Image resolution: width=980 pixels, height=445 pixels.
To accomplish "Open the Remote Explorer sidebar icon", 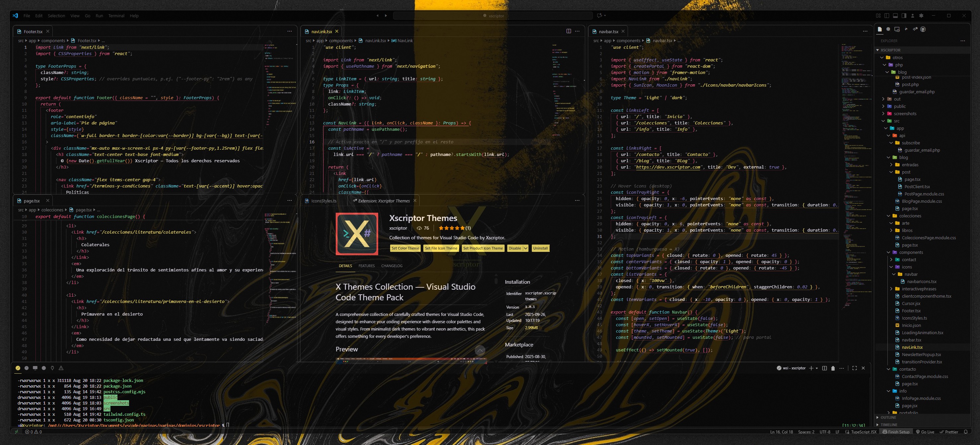I will click(897, 29).
